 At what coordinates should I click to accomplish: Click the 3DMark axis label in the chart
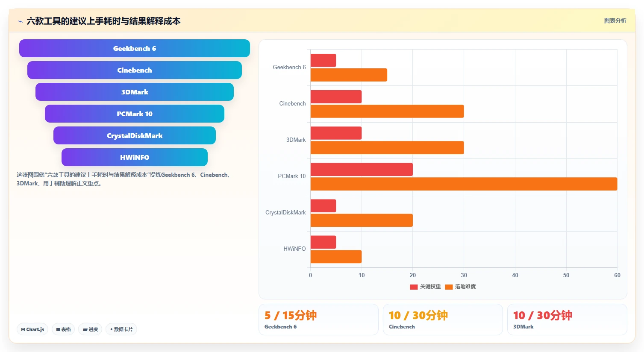296,140
